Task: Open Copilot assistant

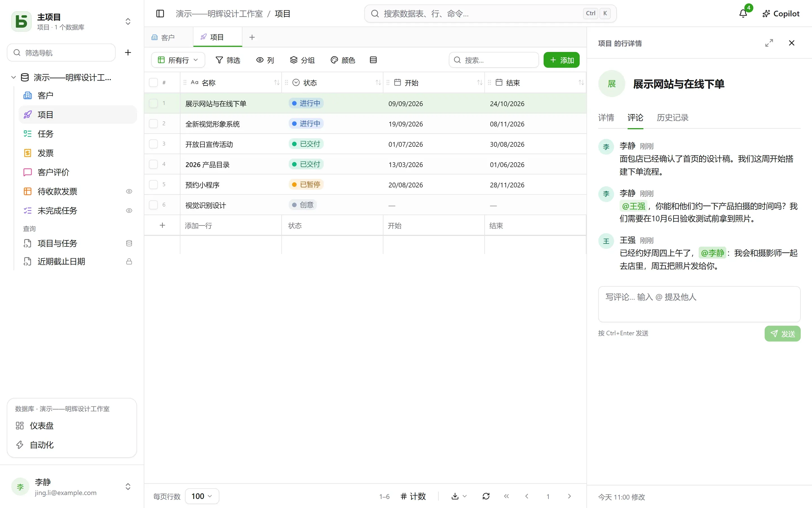Action: pyautogui.click(x=781, y=14)
